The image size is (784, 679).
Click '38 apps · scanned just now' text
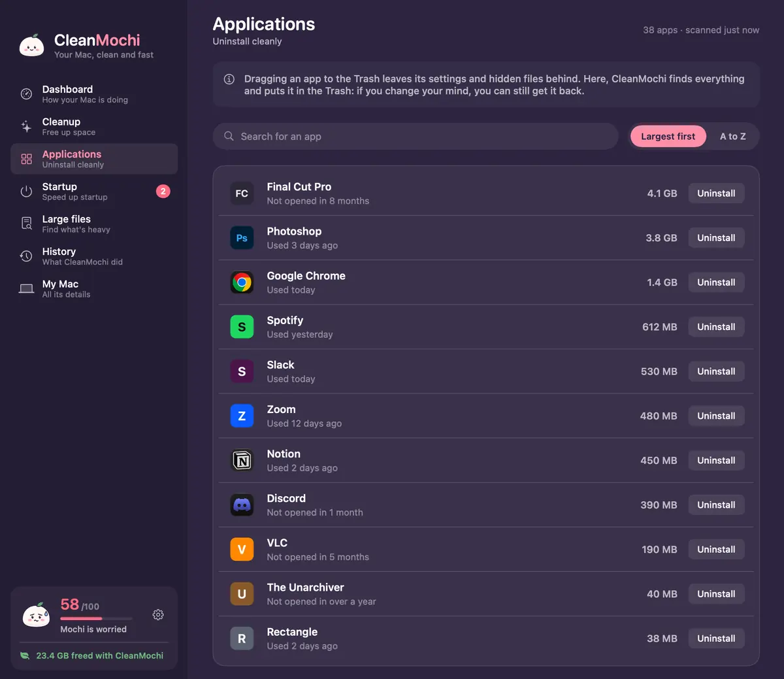point(701,30)
